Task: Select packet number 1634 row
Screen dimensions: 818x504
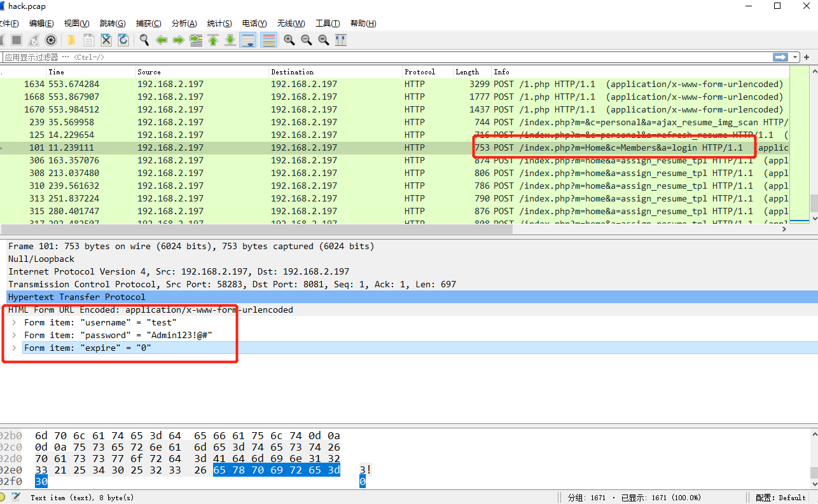Action: pyautogui.click(x=394, y=84)
